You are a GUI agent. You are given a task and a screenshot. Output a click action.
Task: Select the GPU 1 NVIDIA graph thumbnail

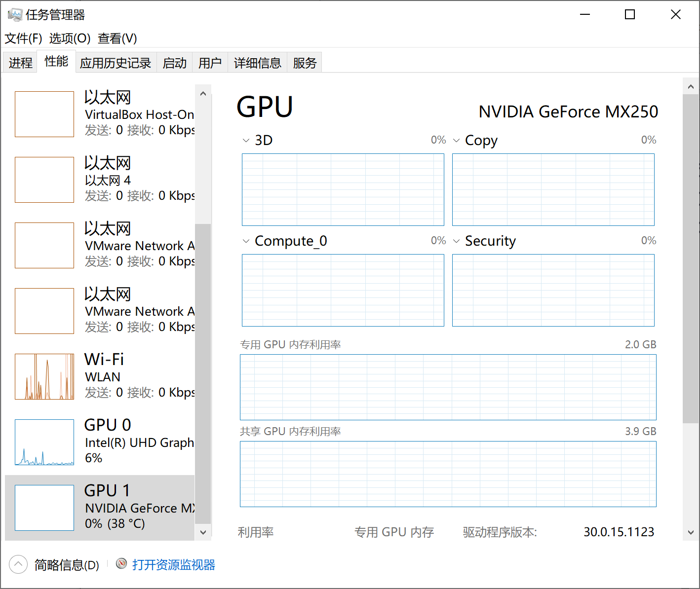click(44, 508)
